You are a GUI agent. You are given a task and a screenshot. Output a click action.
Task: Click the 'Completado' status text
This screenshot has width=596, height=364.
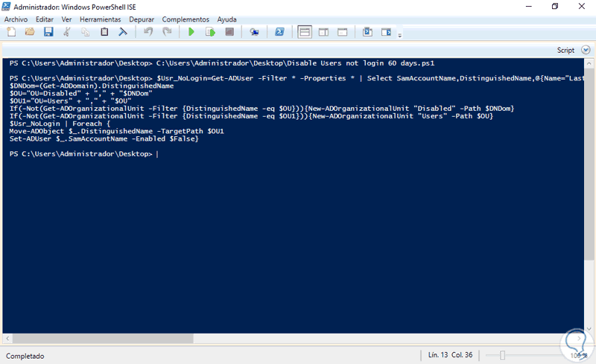pyautogui.click(x=25, y=356)
